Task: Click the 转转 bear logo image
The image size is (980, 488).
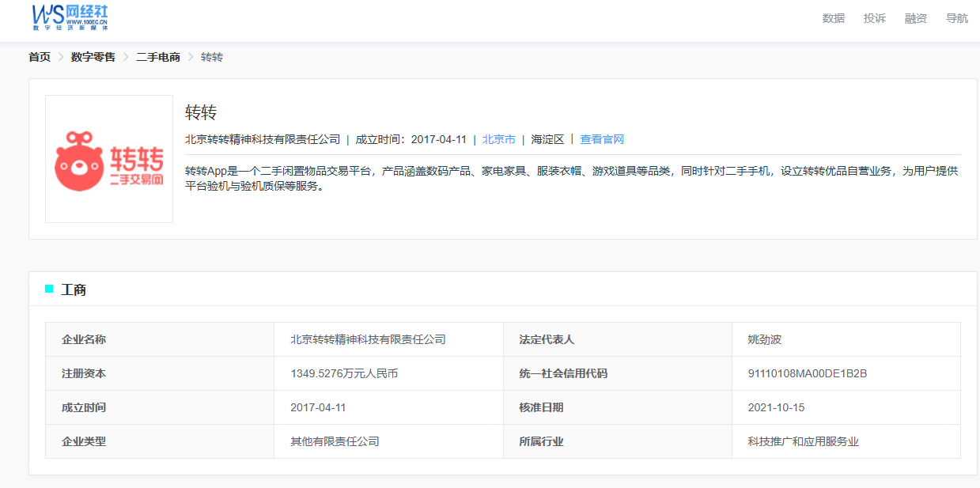Action: (x=109, y=159)
